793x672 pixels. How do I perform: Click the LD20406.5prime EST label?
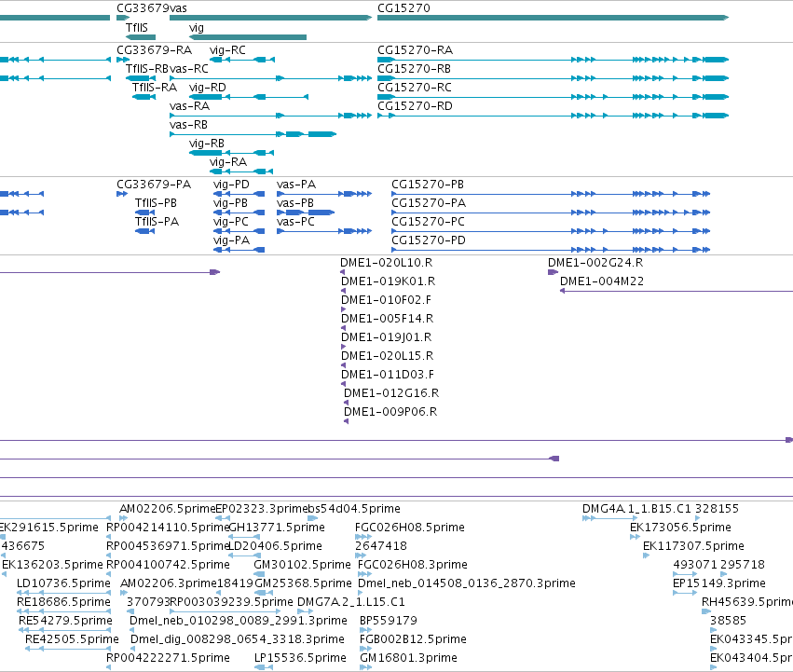pos(275,546)
